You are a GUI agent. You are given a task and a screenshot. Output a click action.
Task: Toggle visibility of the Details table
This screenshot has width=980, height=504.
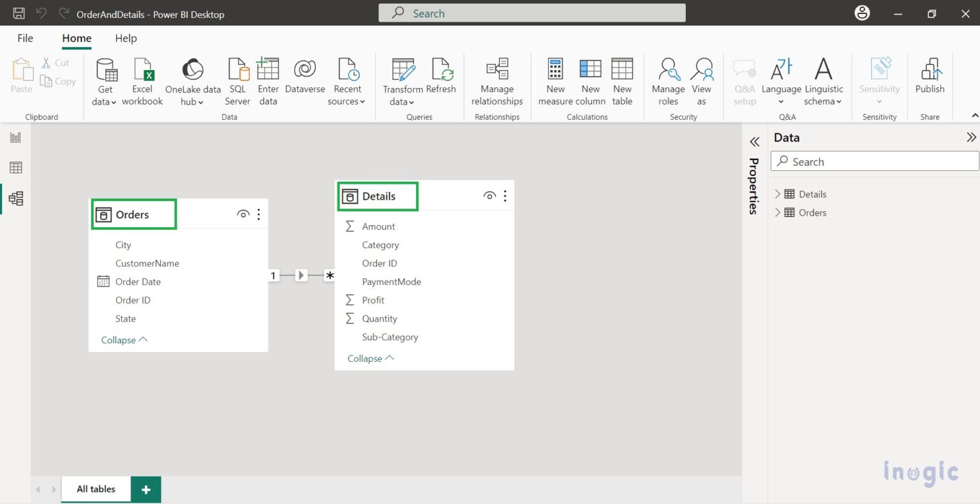[x=489, y=195]
